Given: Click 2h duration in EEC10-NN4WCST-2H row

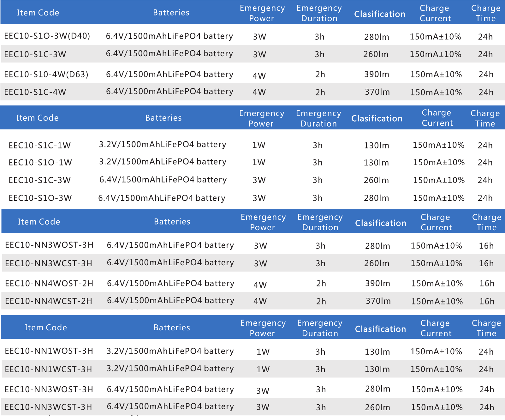Looking at the screenshot, I should (321, 302).
